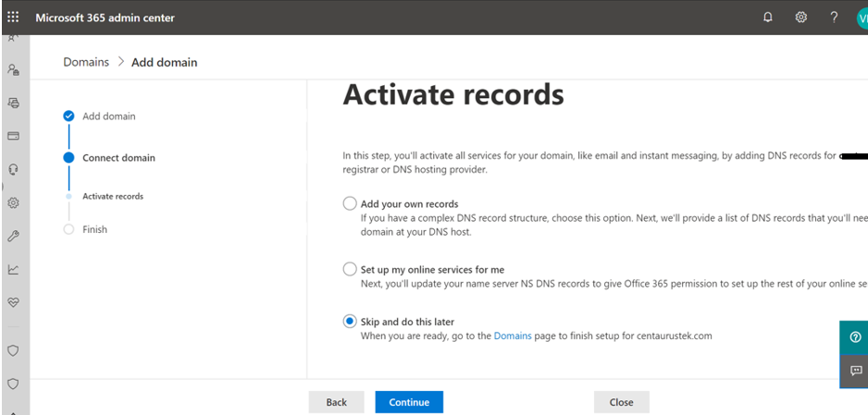Open the Billing card icon in sidebar
The height and width of the screenshot is (415, 868).
click(14, 136)
